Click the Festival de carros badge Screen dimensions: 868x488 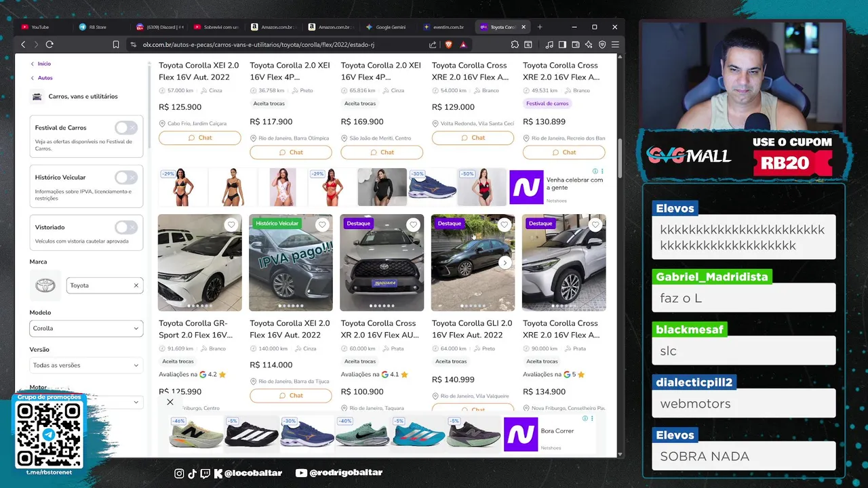tap(547, 104)
